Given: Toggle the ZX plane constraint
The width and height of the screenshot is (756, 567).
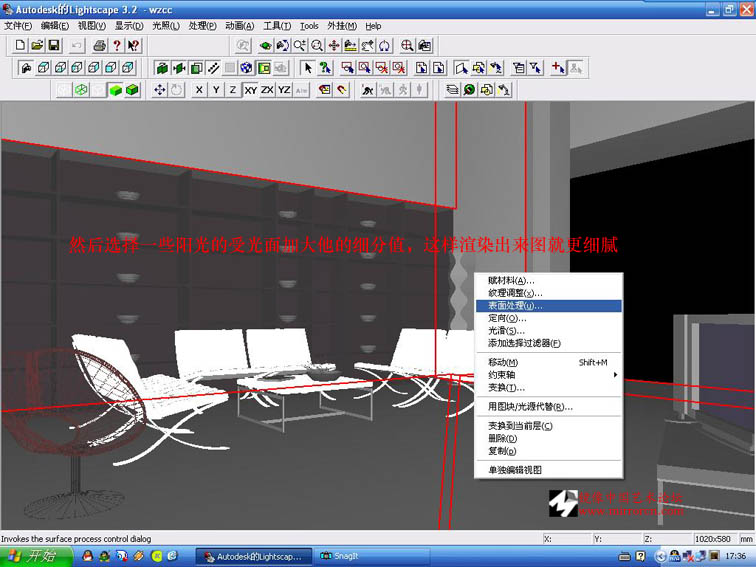Looking at the screenshot, I should point(267,90).
